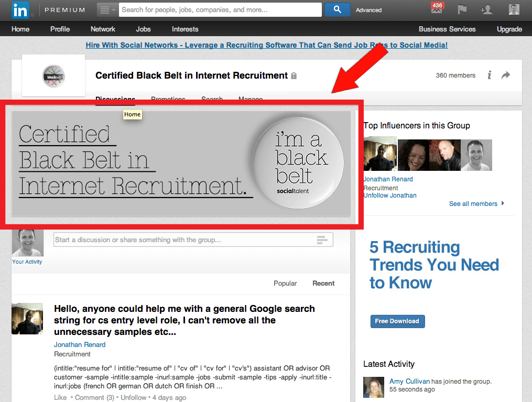532x402 pixels.
Task: Click Jonathan Renard's name under the discussion
Action: [x=80, y=345]
